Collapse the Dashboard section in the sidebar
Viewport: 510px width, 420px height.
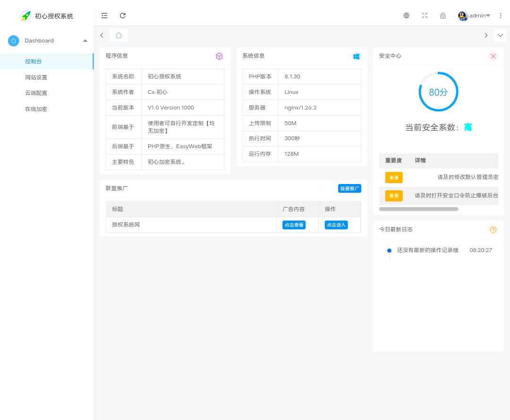coord(85,41)
